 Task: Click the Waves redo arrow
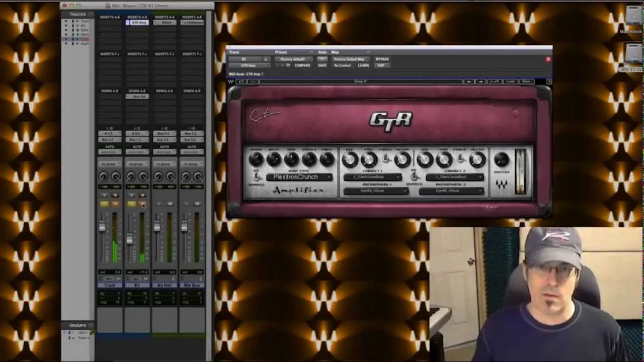coord(253,81)
